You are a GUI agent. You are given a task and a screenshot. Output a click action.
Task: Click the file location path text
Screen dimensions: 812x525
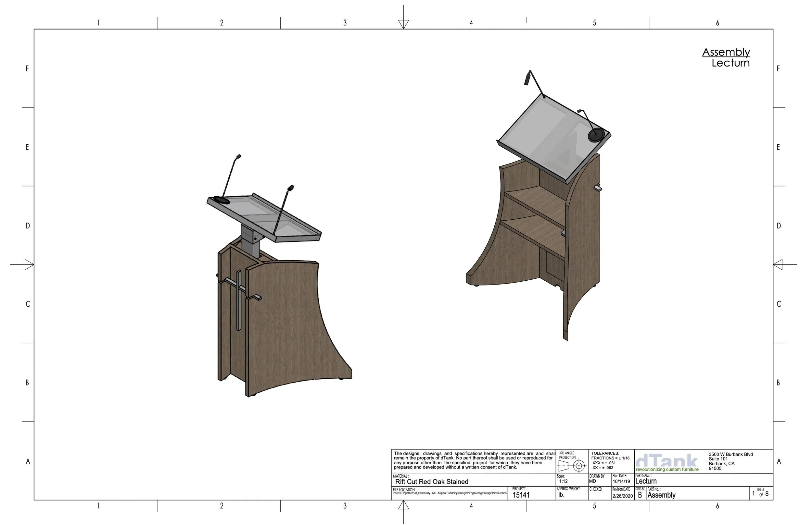click(x=449, y=493)
